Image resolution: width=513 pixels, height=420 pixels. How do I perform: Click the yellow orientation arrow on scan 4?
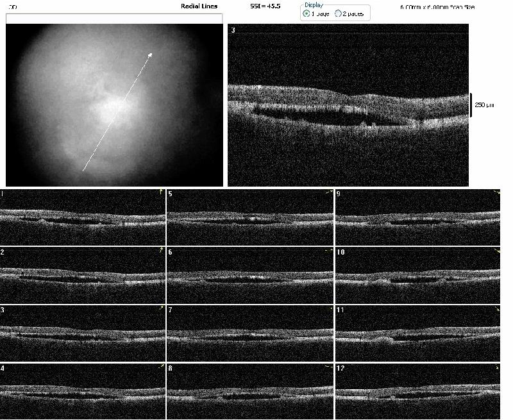161,367
